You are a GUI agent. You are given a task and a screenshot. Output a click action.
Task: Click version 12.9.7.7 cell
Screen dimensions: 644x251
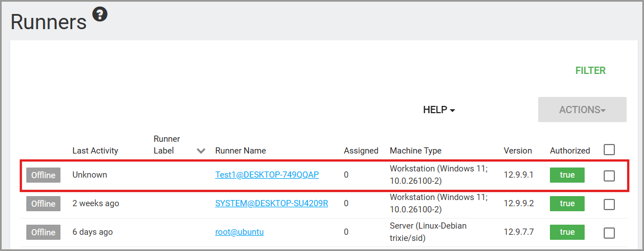[x=519, y=232]
